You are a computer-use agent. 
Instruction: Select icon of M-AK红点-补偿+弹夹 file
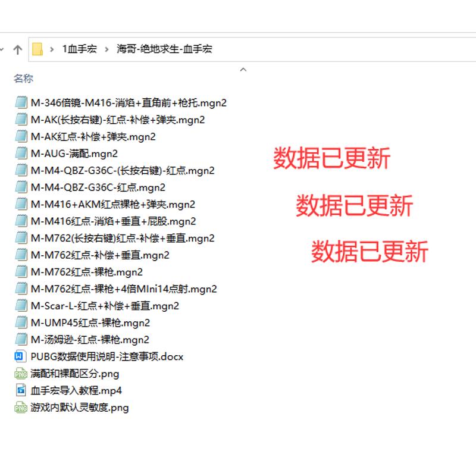point(21,136)
